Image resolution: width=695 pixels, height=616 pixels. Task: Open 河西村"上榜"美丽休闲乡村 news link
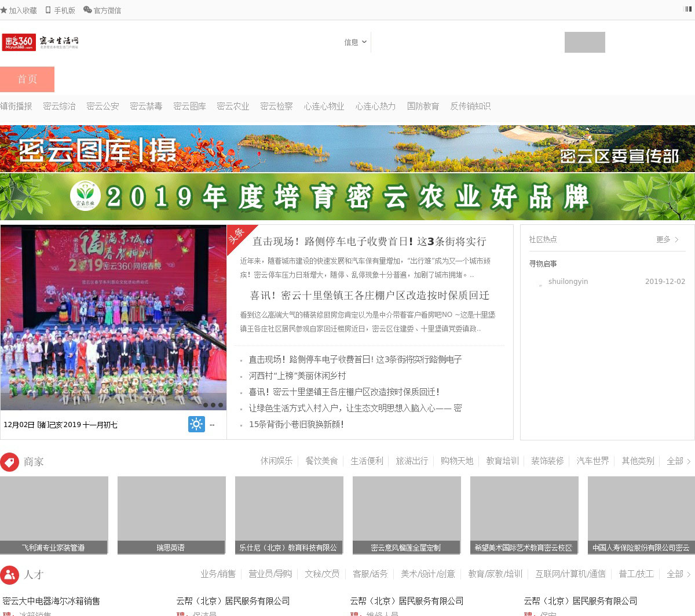click(297, 376)
